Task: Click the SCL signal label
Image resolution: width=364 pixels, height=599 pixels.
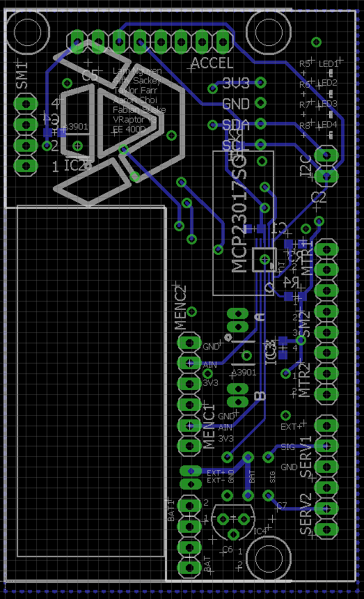Action: coord(235,146)
